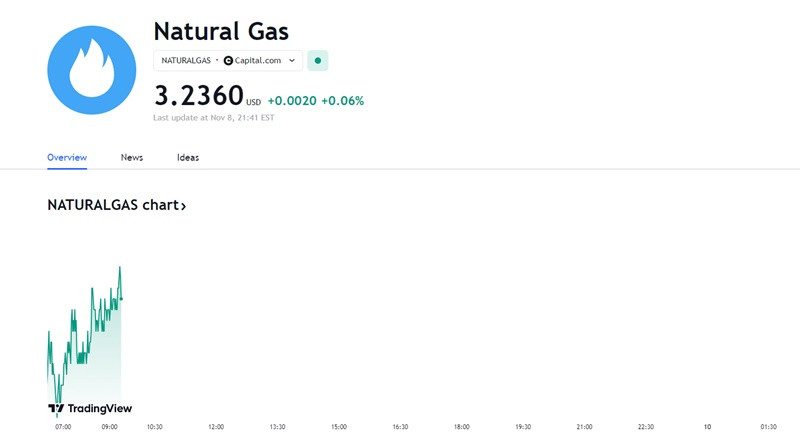Click the Capital.com logo icon

[229, 61]
